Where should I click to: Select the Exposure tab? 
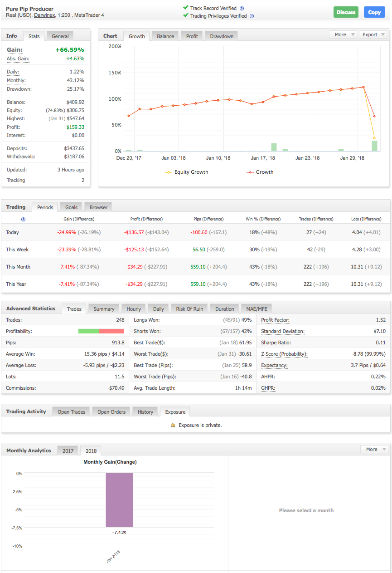175,412
